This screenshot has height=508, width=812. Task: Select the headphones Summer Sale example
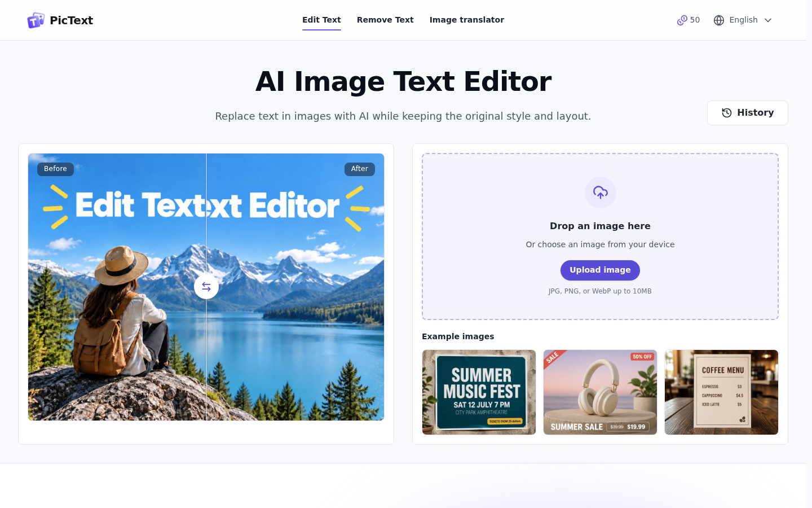pos(600,392)
